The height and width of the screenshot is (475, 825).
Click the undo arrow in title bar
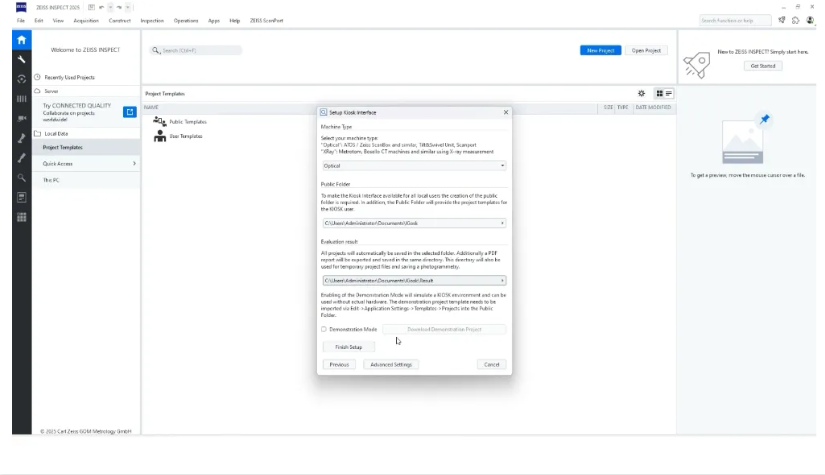pos(101,7)
